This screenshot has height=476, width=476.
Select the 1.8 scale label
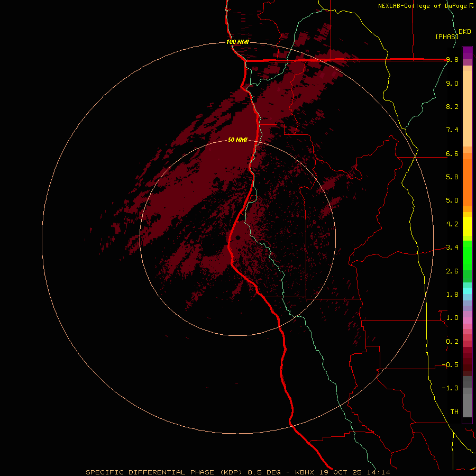452,295
